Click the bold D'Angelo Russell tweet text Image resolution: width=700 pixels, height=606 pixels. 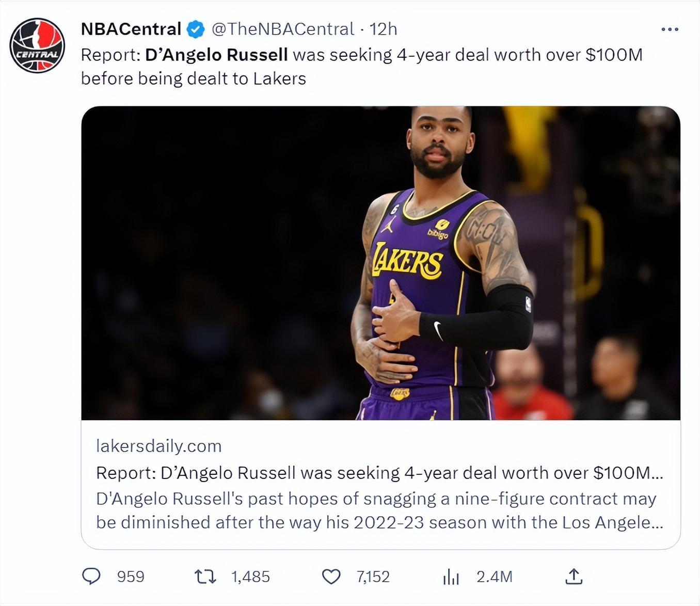pos(216,55)
